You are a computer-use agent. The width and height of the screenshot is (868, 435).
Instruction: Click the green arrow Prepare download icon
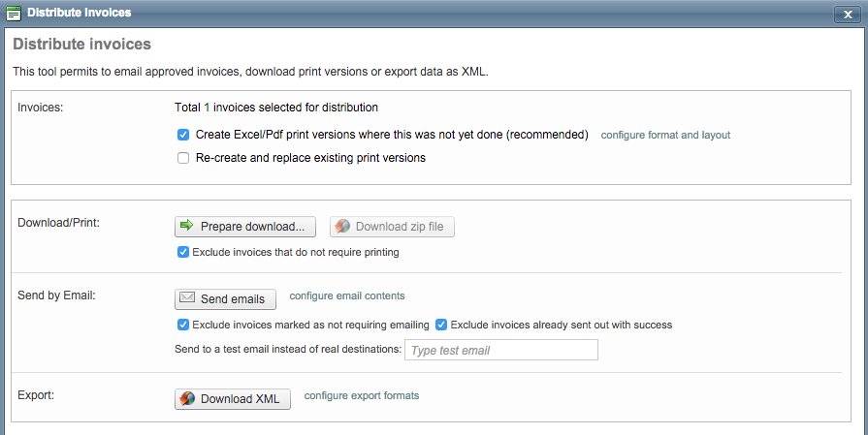[188, 227]
